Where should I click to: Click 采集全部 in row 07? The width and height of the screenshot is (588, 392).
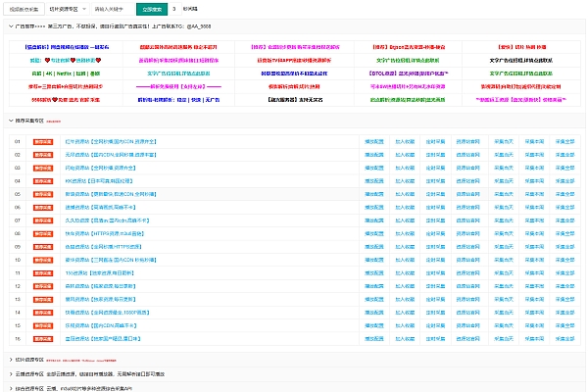coord(564,220)
